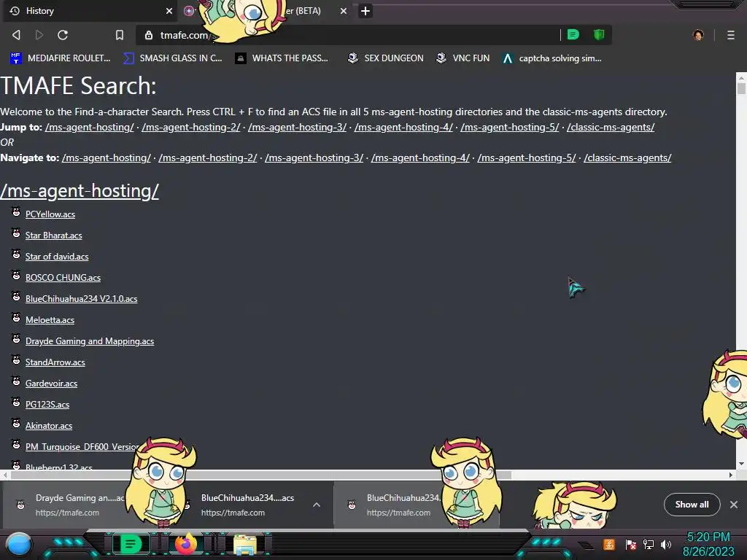Navigate to /ms-agent-hosting-2/ directory
This screenshot has height=560, width=747.
[x=208, y=157]
